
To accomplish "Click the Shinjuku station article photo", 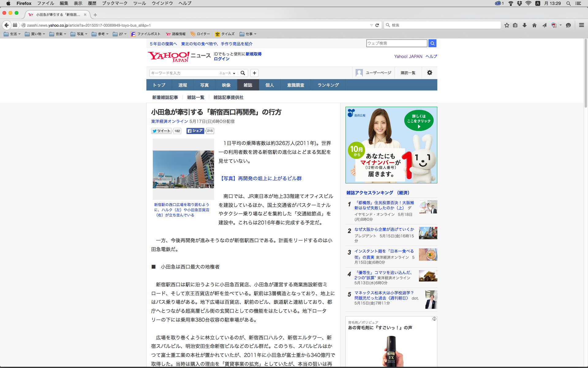I will click(x=183, y=169).
